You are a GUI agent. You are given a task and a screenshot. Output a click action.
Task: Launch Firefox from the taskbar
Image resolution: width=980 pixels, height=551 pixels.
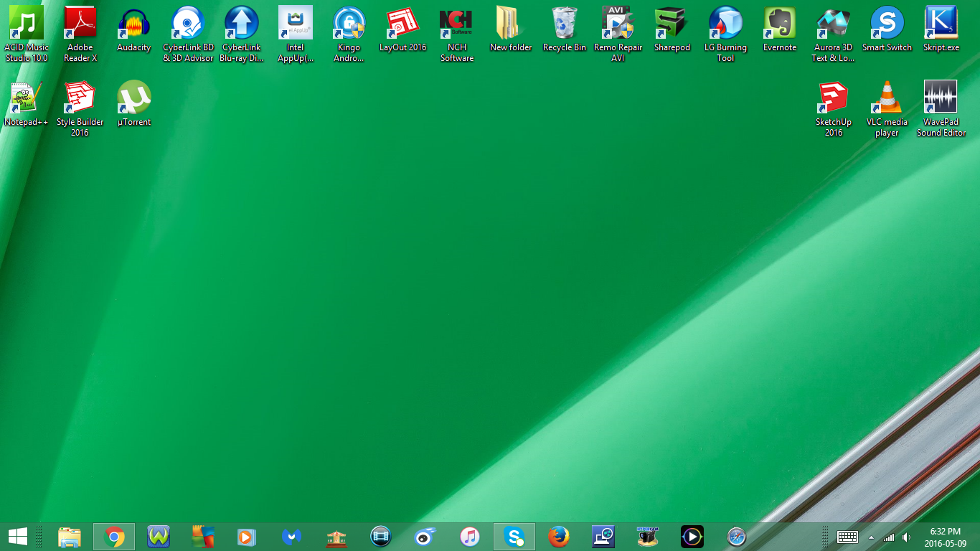pyautogui.click(x=559, y=537)
